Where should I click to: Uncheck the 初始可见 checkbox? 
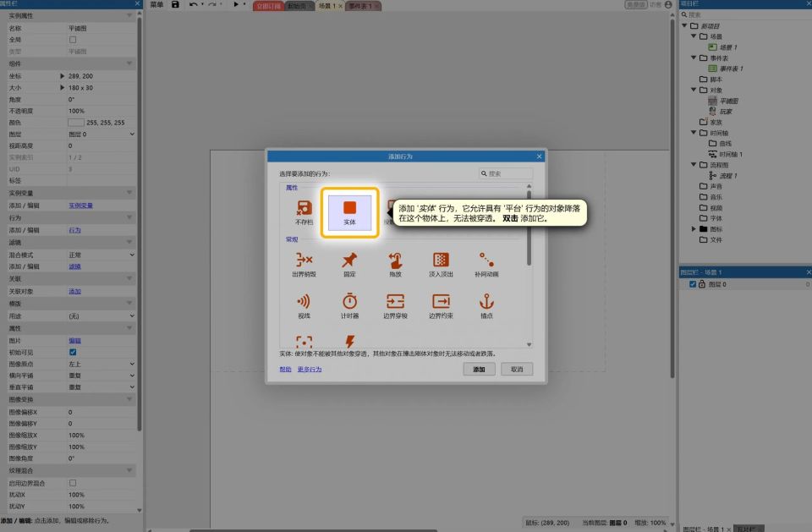pos(73,352)
